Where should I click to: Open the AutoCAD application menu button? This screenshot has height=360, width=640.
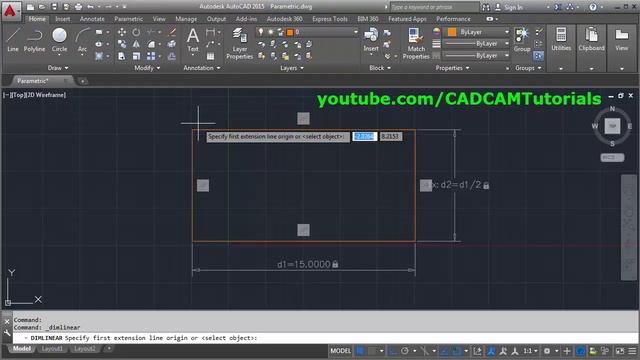(11, 11)
